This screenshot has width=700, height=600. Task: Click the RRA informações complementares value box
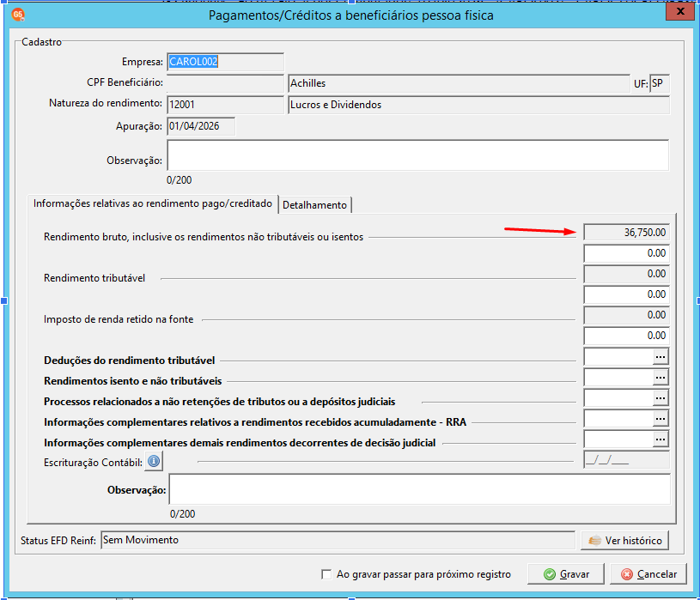618,418
